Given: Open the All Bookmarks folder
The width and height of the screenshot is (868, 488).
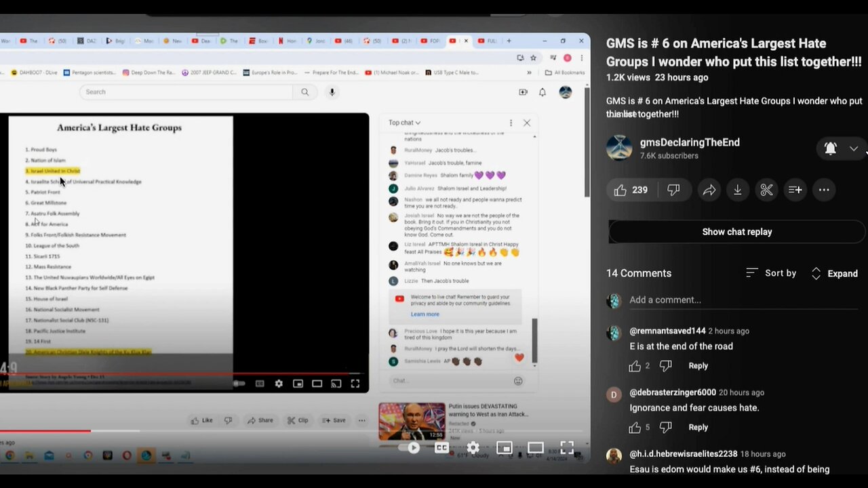Looking at the screenshot, I should (564, 73).
